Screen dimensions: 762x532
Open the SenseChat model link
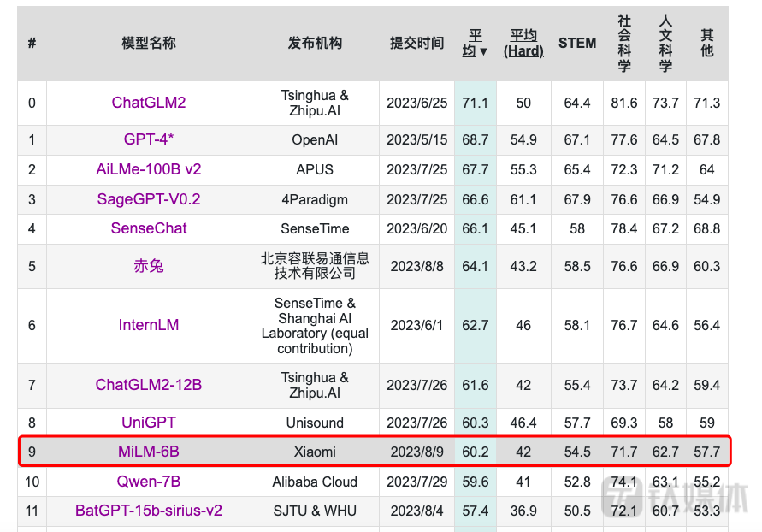pyautogui.click(x=148, y=228)
